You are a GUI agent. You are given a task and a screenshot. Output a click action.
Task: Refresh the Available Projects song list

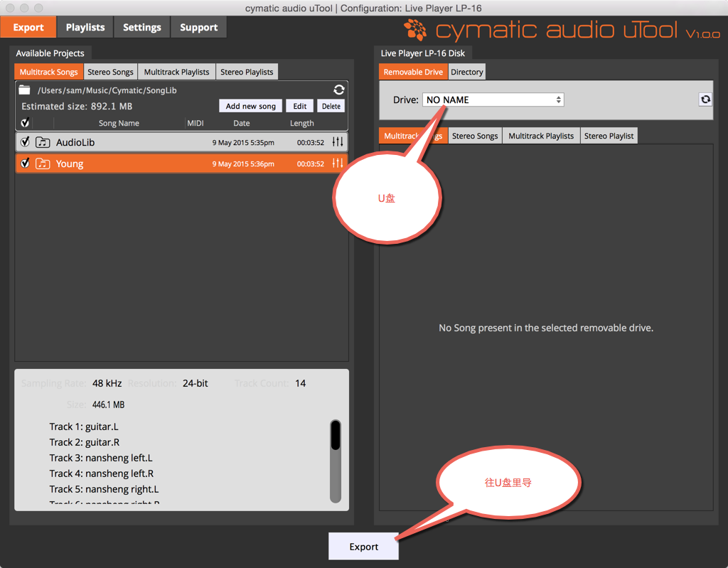point(339,90)
